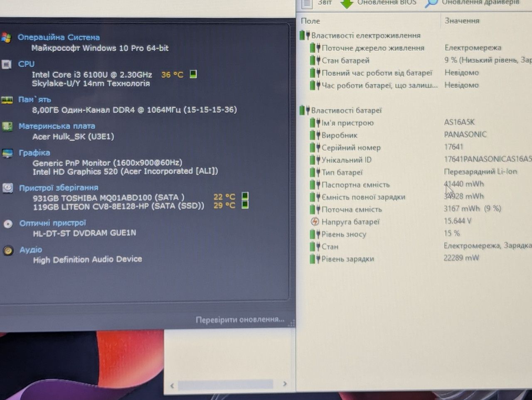
Task: Click the RAM memory icon beside Пам'ять
Action: click(7, 100)
